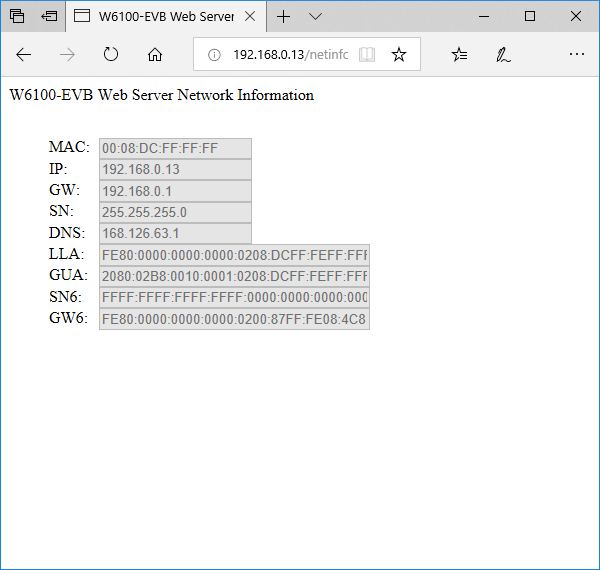Click the GUA IPv6 address field
Screen dimensions: 600x570
click(234, 276)
